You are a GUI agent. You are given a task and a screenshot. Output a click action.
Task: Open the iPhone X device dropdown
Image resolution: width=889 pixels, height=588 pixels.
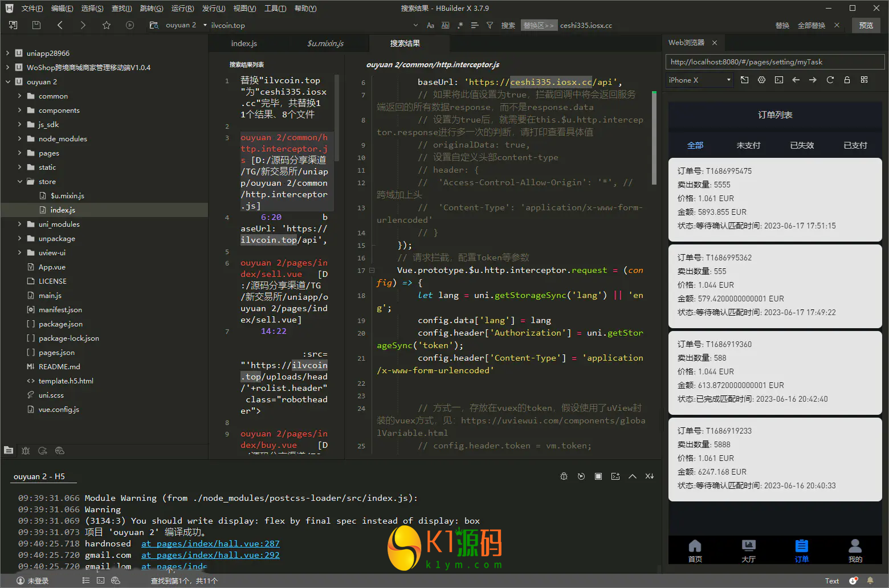pos(699,80)
